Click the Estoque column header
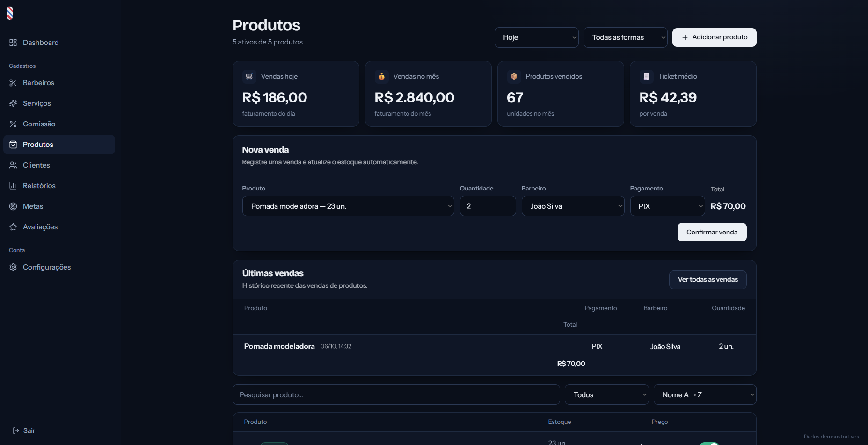This screenshot has width=868, height=445. click(x=560, y=422)
